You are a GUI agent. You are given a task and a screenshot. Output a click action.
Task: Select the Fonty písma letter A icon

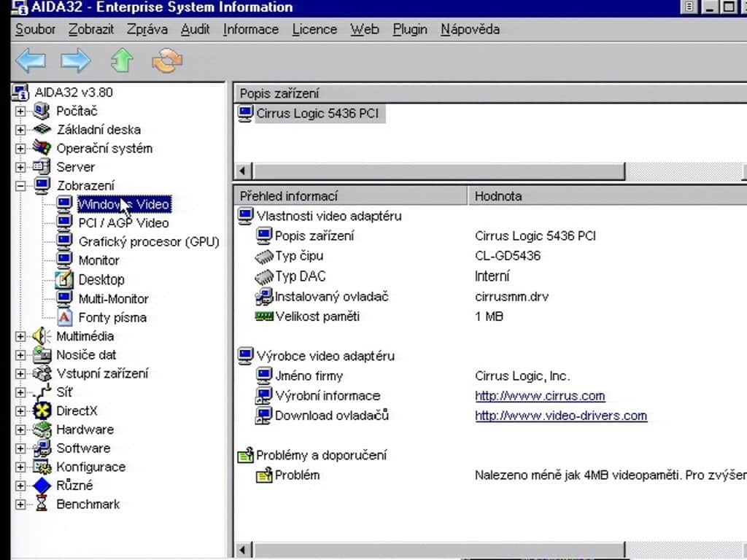coord(64,317)
